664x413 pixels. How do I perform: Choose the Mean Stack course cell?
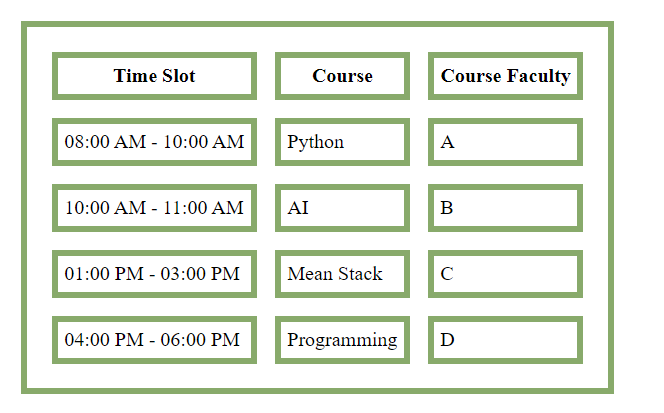click(x=342, y=274)
